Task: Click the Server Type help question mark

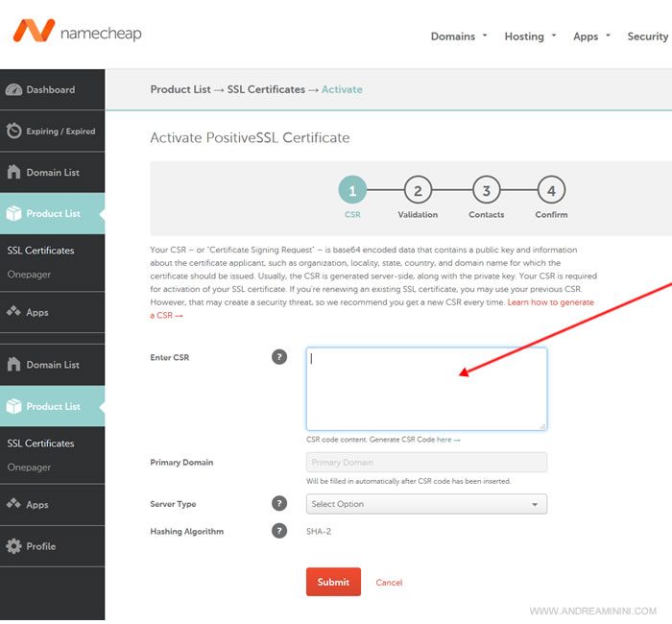Action: click(279, 504)
